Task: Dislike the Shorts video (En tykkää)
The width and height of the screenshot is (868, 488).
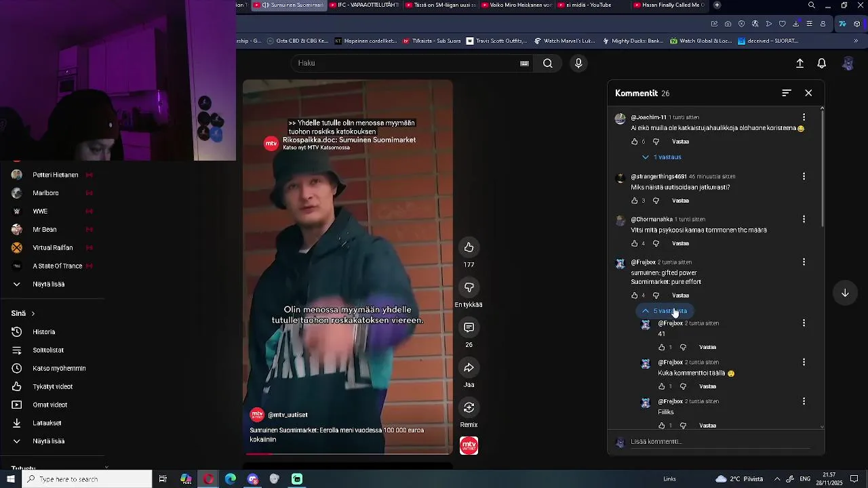Action: click(x=469, y=287)
